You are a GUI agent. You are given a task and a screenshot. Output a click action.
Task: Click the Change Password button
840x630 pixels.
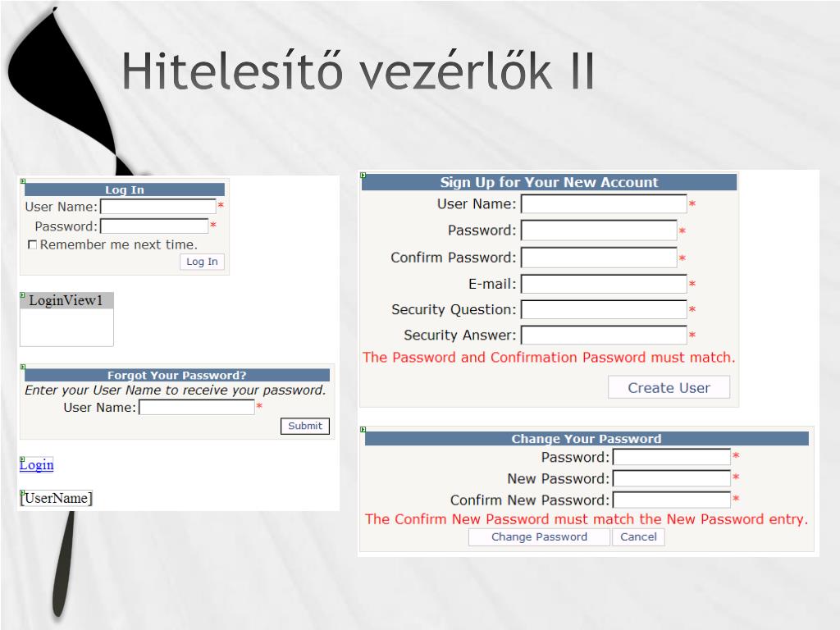539,536
